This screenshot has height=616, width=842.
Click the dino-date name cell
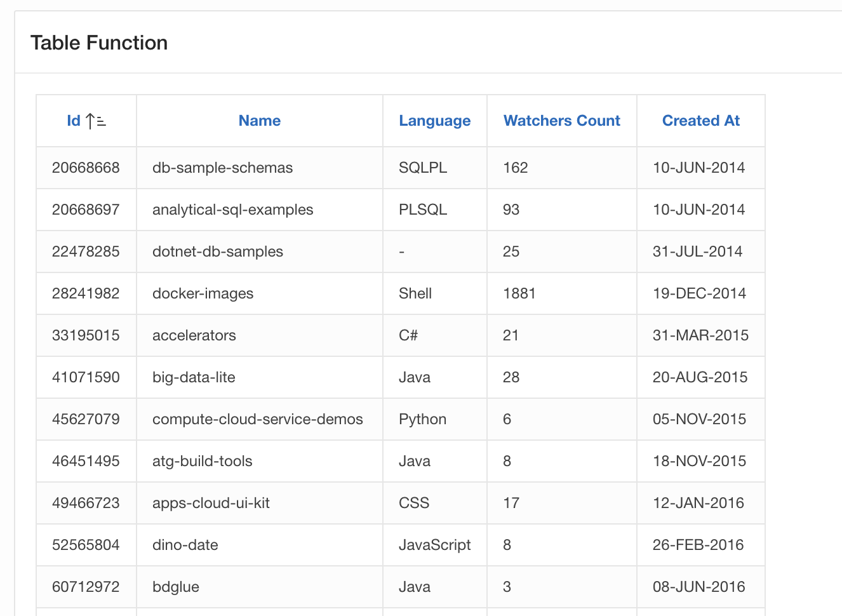(x=185, y=545)
